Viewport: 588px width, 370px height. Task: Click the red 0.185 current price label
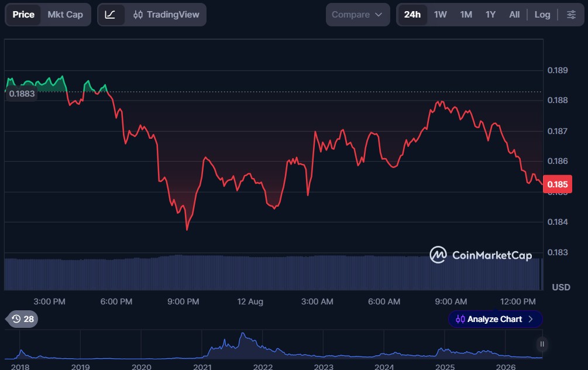[x=557, y=184]
